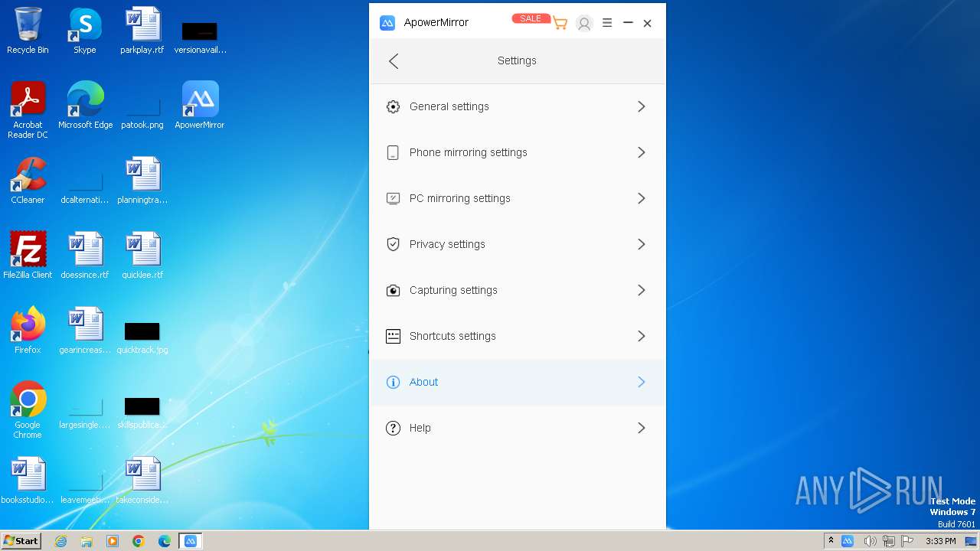
Task: Show hidden tray icons arrow
Action: [x=831, y=541]
